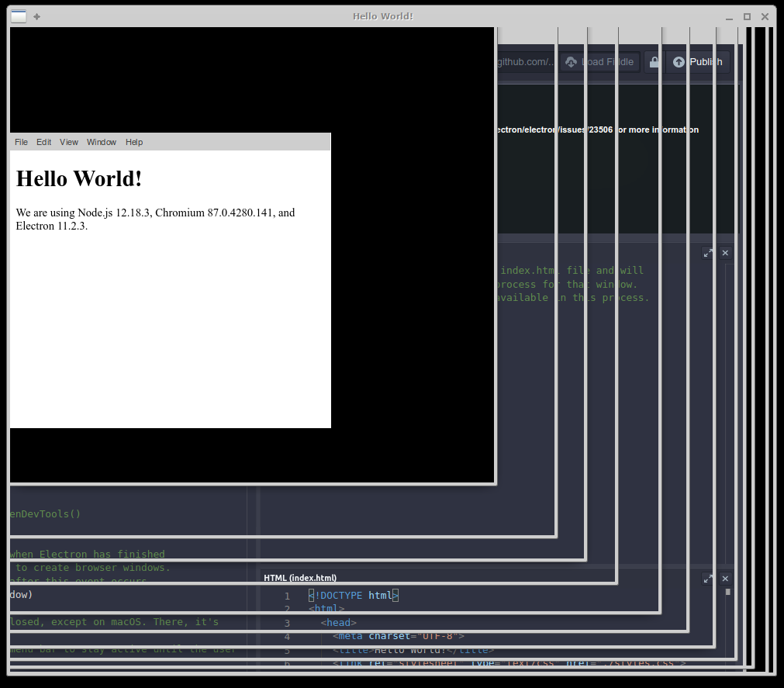
Task: Open the window menu icon in title bar
Action: [x=19, y=16]
